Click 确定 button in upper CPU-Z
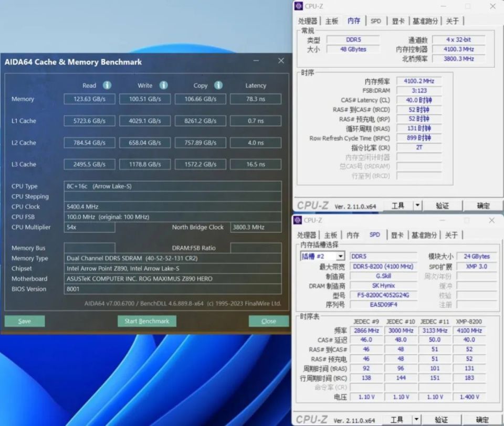The width and height of the screenshot is (504, 426). point(483,206)
